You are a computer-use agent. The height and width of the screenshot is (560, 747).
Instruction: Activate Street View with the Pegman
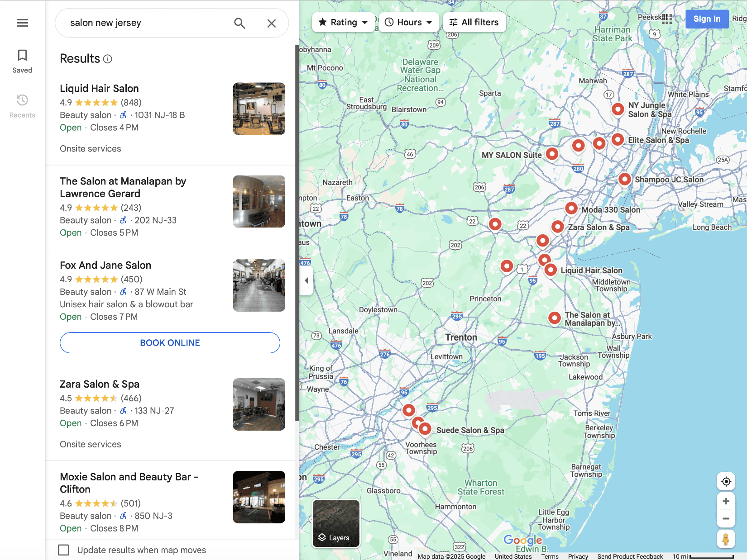726,539
